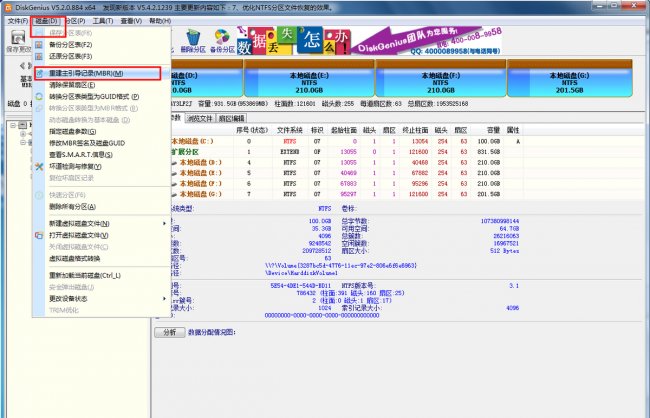
Task: Select 重新加载当前磁盘(Ctrl_L)
Action: click(85, 276)
